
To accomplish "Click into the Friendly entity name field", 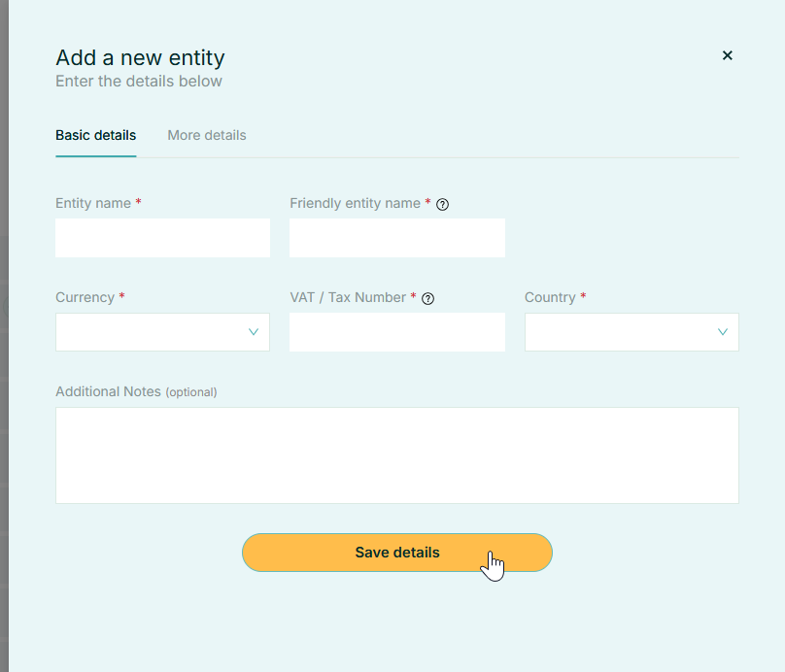I will tap(396, 238).
